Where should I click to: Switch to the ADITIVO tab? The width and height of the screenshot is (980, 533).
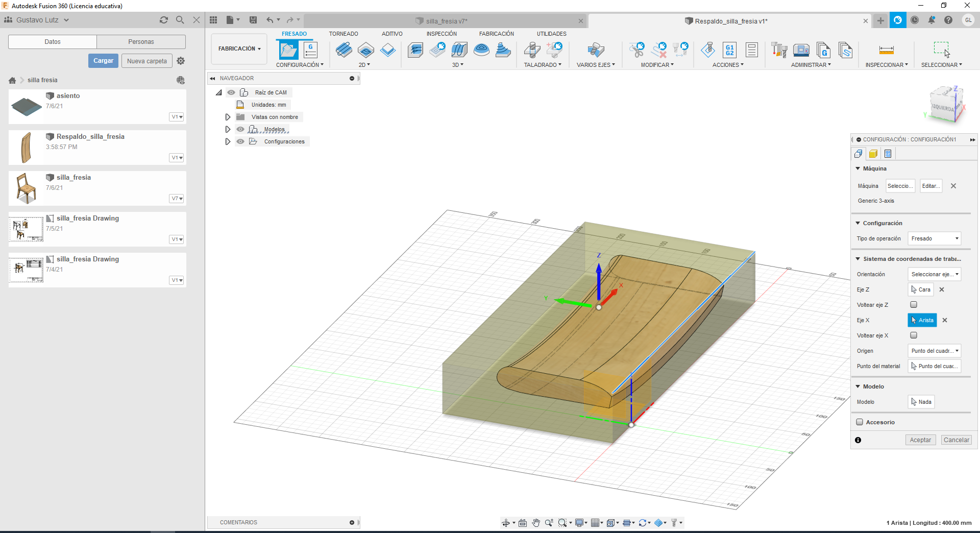coord(392,34)
